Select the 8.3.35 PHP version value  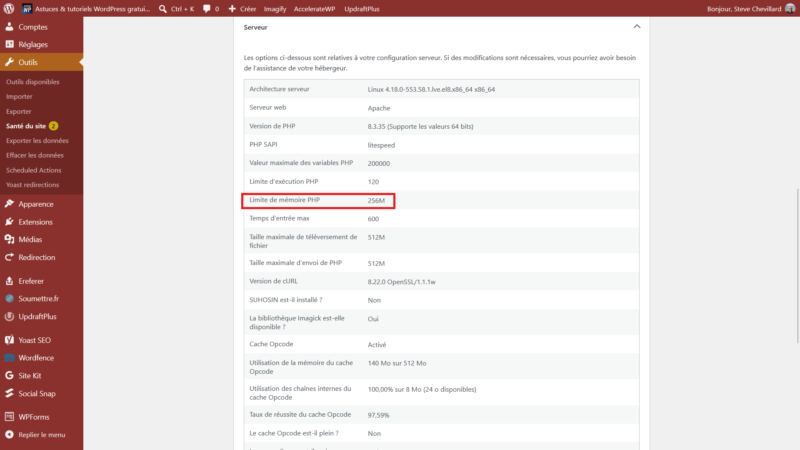[x=420, y=127]
